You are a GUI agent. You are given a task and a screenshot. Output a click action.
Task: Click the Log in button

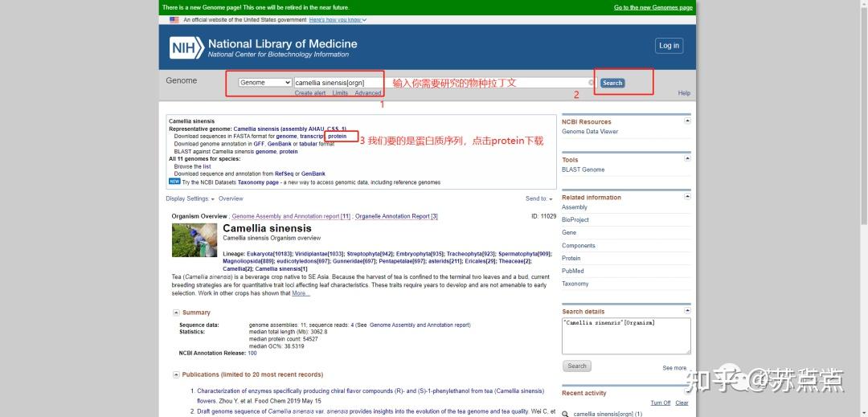pos(669,45)
